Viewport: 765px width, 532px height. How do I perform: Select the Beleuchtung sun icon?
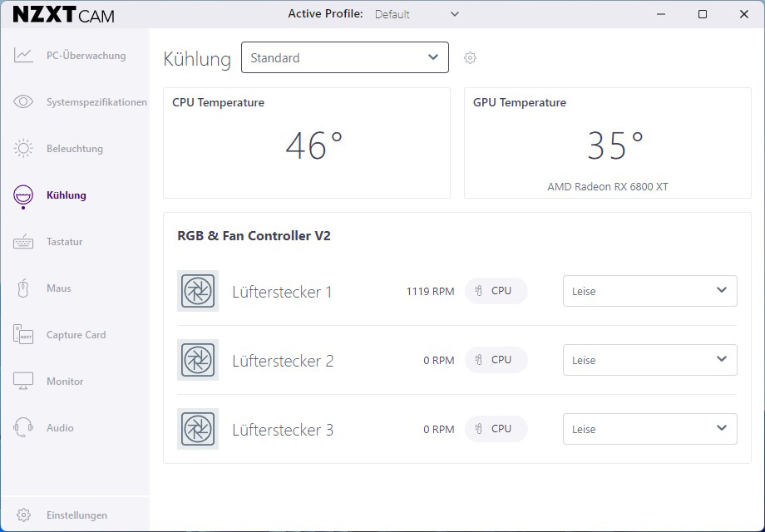(x=23, y=148)
